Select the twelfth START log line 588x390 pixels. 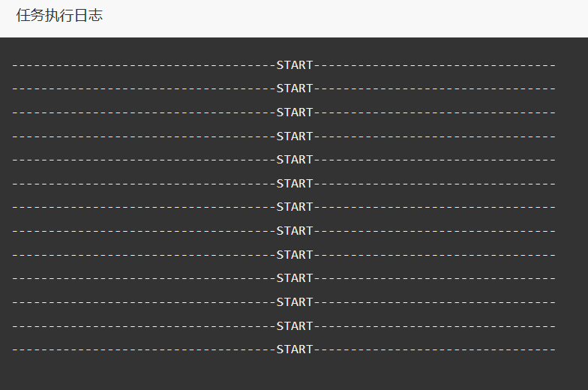pyautogui.click(x=283, y=326)
